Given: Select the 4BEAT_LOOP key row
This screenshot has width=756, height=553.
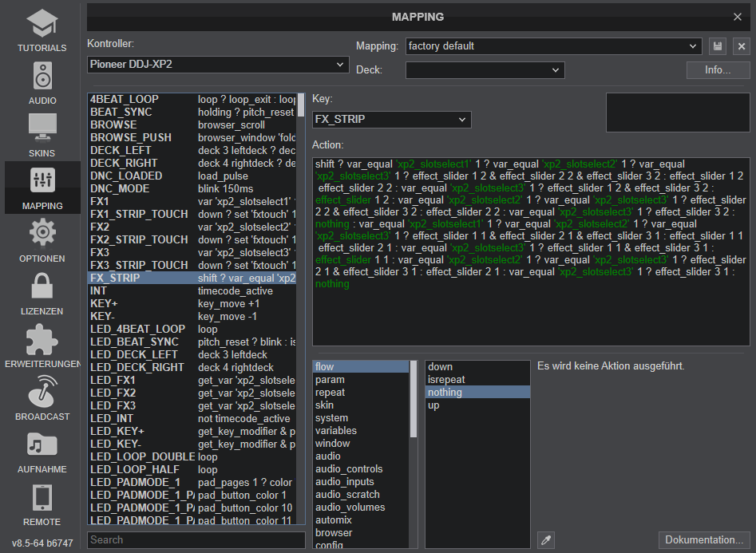Looking at the screenshot, I should click(x=192, y=99).
